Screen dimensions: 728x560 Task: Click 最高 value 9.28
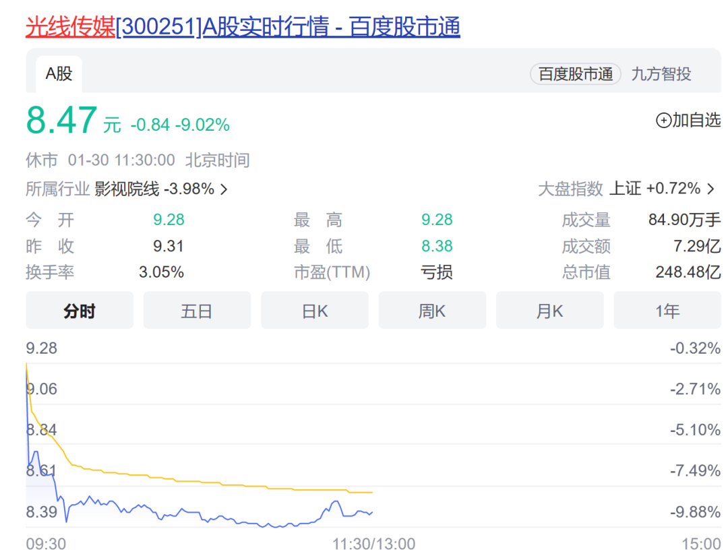tap(437, 220)
